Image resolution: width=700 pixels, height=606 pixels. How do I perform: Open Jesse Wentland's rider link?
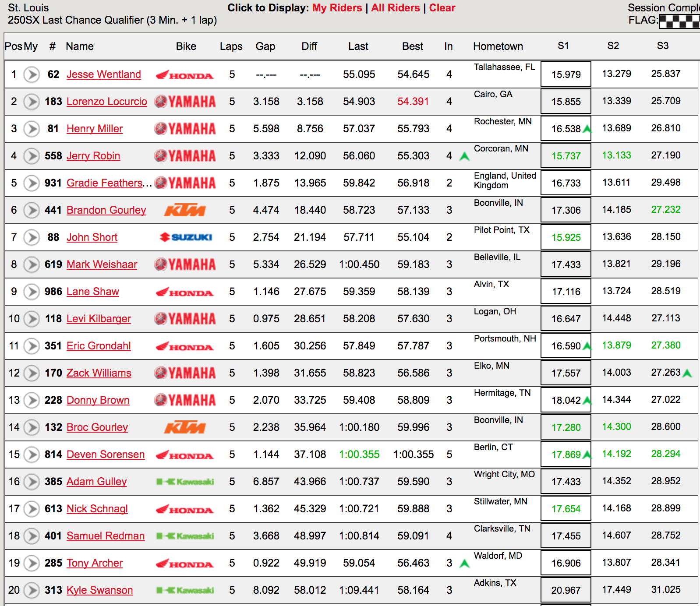[104, 74]
